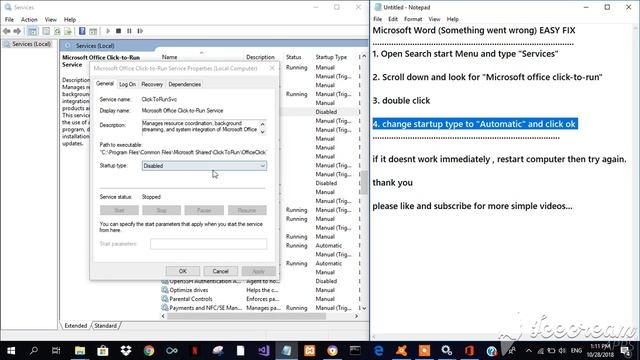The width and height of the screenshot is (640, 360).
Task: Switch to General tab in properties dialog
Action: pyautogui.click(x=104, y=84)
